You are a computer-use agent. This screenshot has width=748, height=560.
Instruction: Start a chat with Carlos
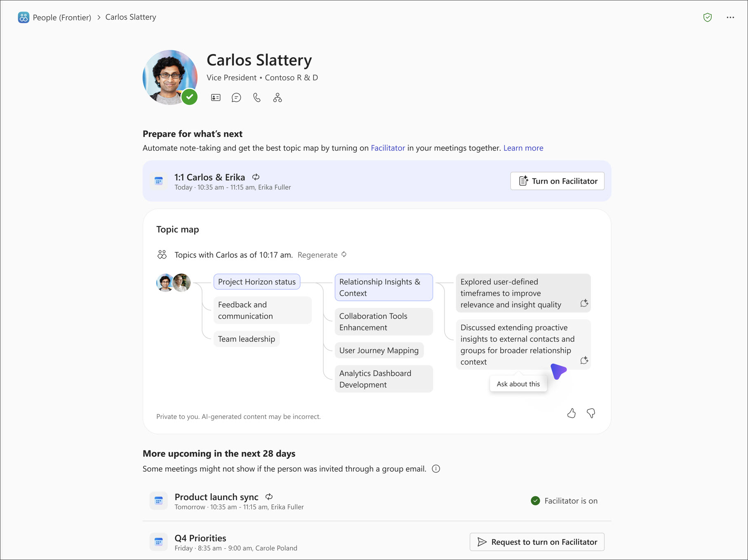click(x=236, y=97)
